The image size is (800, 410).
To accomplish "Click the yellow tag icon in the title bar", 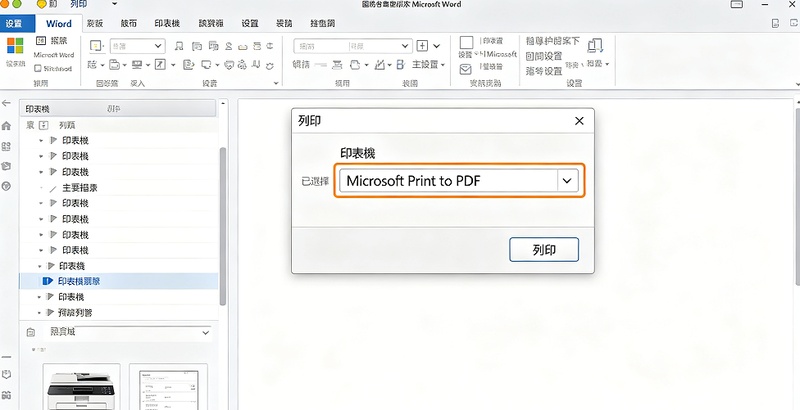I will tap(41, 4).
